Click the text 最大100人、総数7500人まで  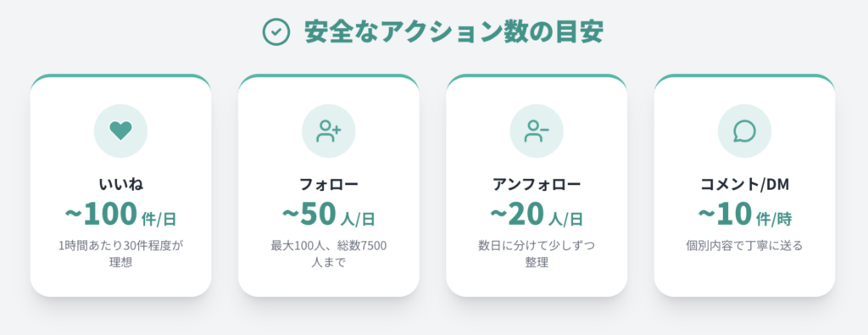coord(328,254)
